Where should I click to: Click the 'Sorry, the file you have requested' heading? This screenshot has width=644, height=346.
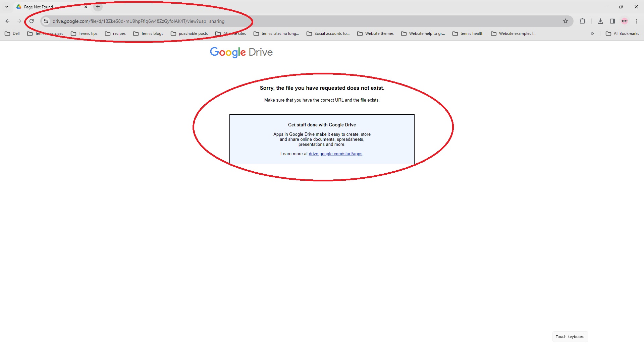(322, 88)
